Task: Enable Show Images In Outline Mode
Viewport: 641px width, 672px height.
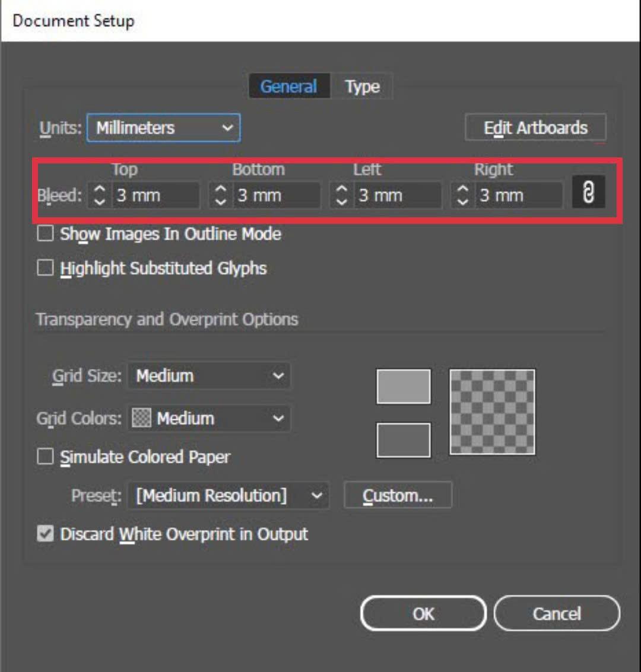Action: pyautogui.click(x=45, y=234)
